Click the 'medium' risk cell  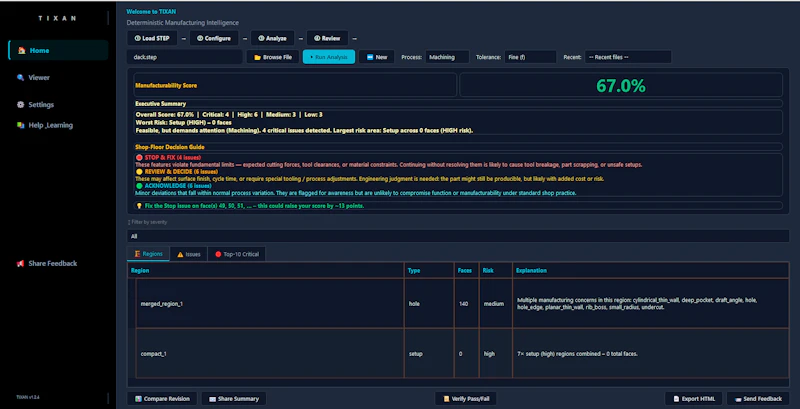coord(494,303)
